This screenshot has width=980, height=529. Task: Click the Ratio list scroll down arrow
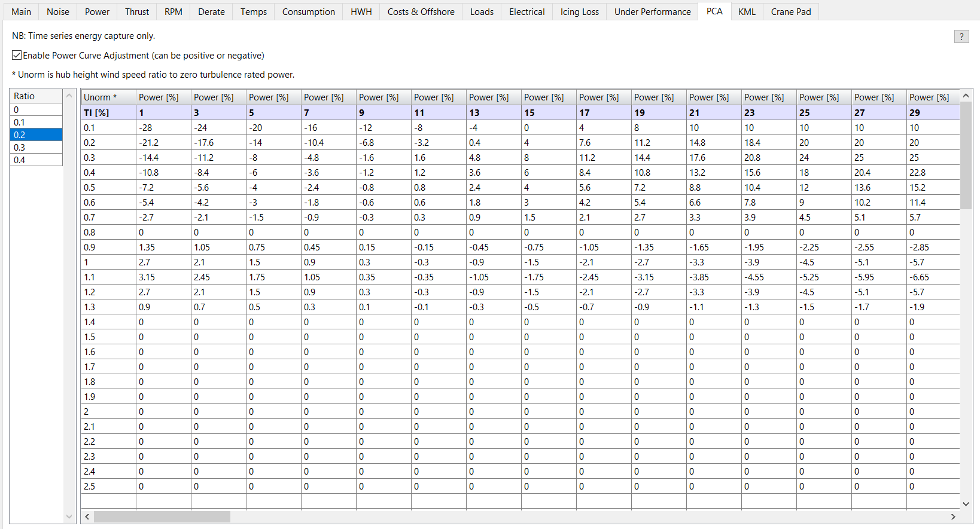69,516
